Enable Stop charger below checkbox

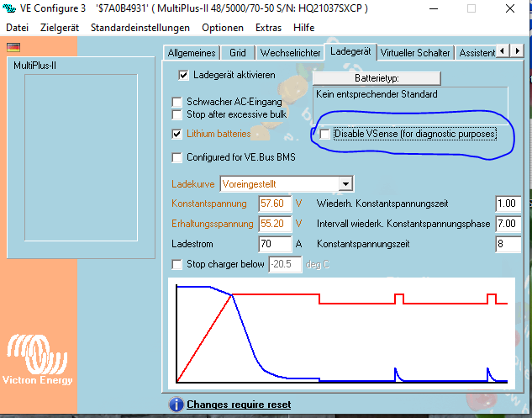(176, 264)
